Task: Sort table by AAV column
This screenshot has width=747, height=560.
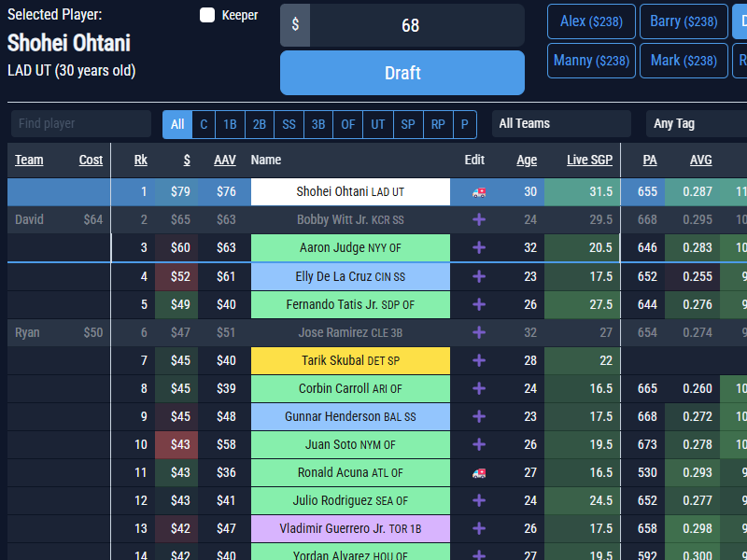Action: click(225, 160)
